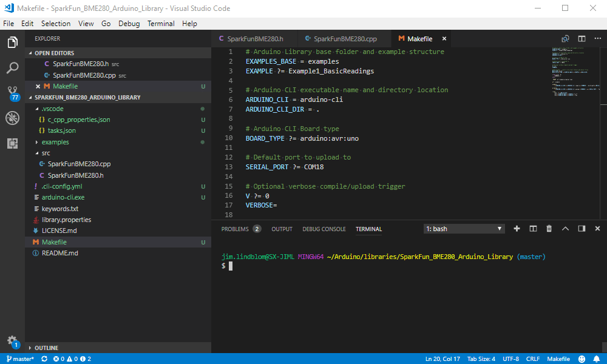Open Source Control view with 77 changes
Image resolution: width=607 pixels, height=364 pixels.
click(x=12, y=93)
